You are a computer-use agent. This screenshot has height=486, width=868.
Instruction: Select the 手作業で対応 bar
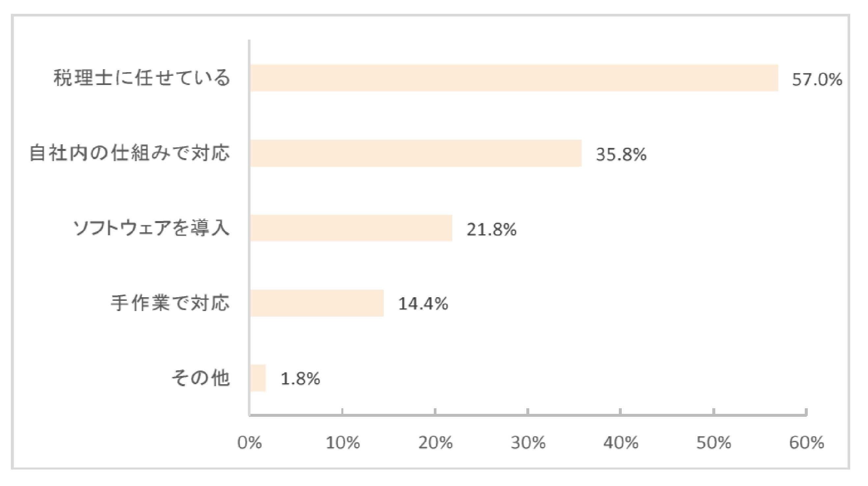pyautogui.click(x=317, y=303)
